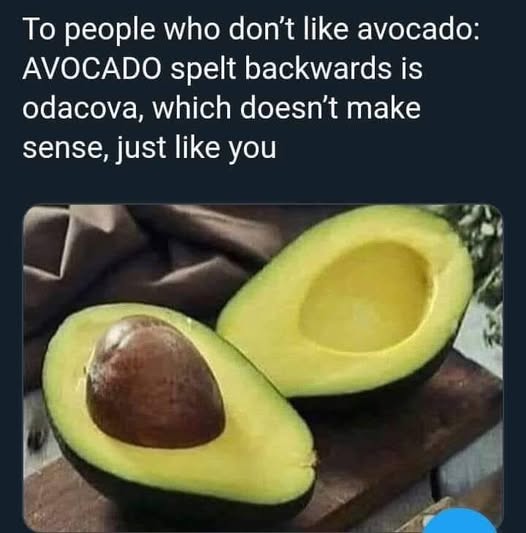Click the words 'which doesn't make'

coord(286,108)
